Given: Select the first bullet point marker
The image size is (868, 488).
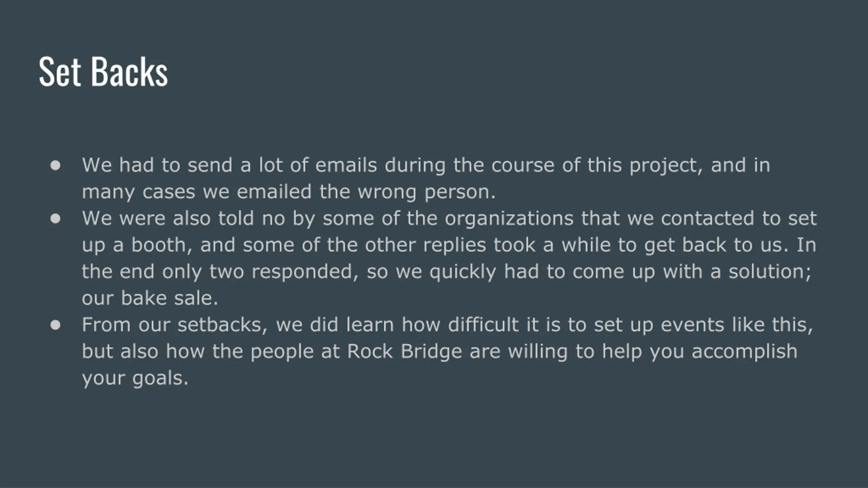Looking at the screenshot, I should coord(55,165).
